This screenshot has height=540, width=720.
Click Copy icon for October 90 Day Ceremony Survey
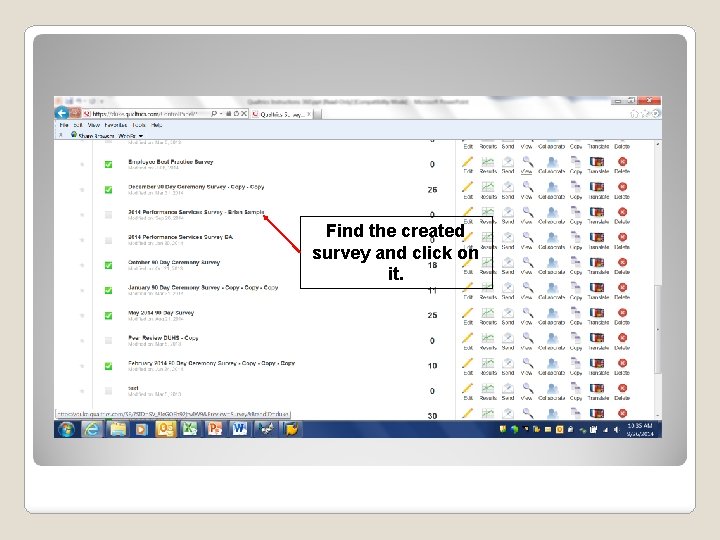[575, 263]
